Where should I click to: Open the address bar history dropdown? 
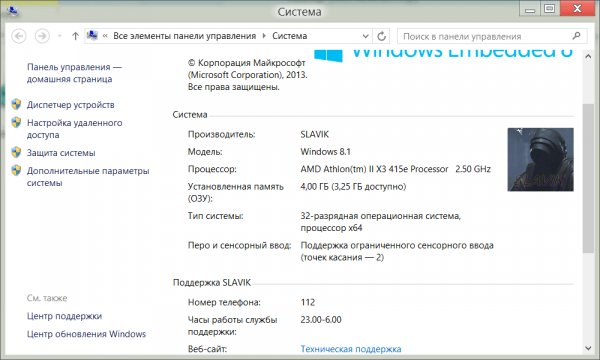(365, 36)
